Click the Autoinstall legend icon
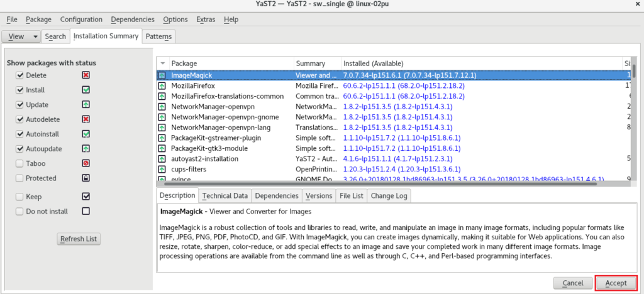 86,134
